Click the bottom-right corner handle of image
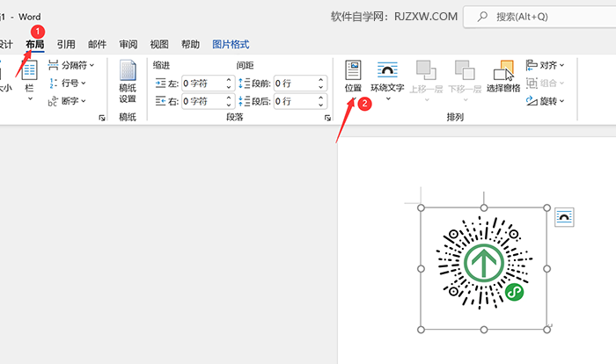This screenshot has width=616, height=364. click(x=546, y=330)
